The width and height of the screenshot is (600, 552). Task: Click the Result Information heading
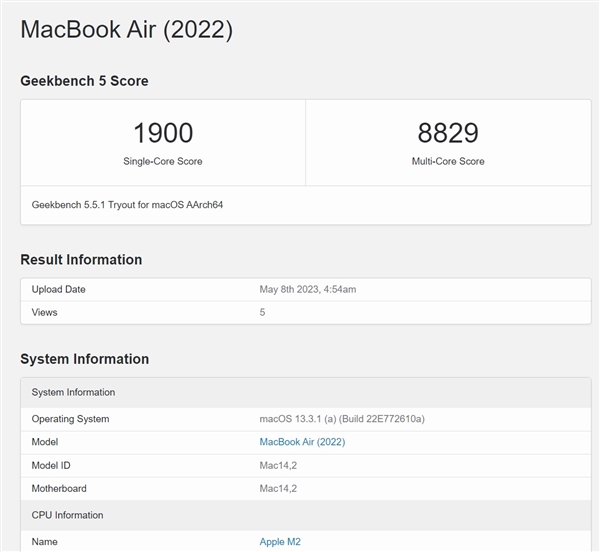[81, 259]
